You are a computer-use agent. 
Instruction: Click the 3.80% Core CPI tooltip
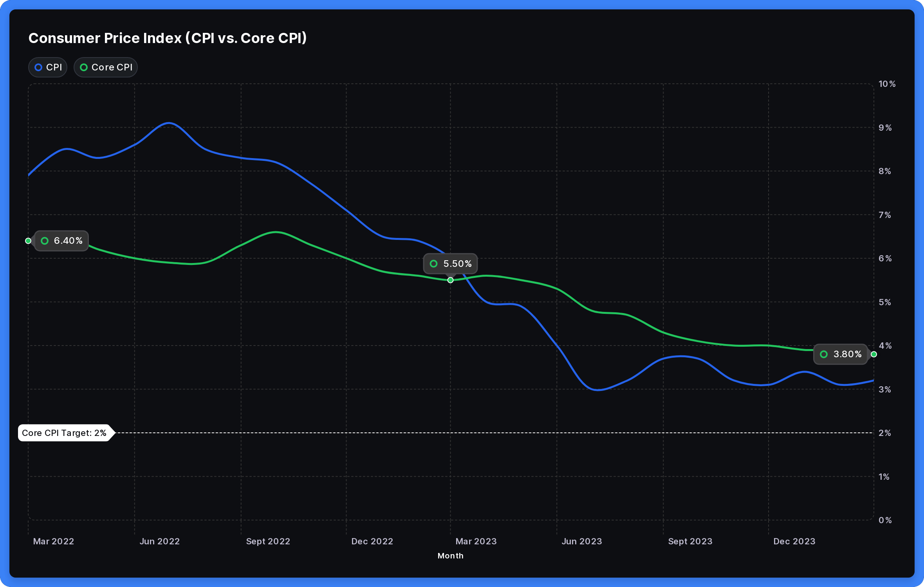pyautogui.click(x=841, y=354)
